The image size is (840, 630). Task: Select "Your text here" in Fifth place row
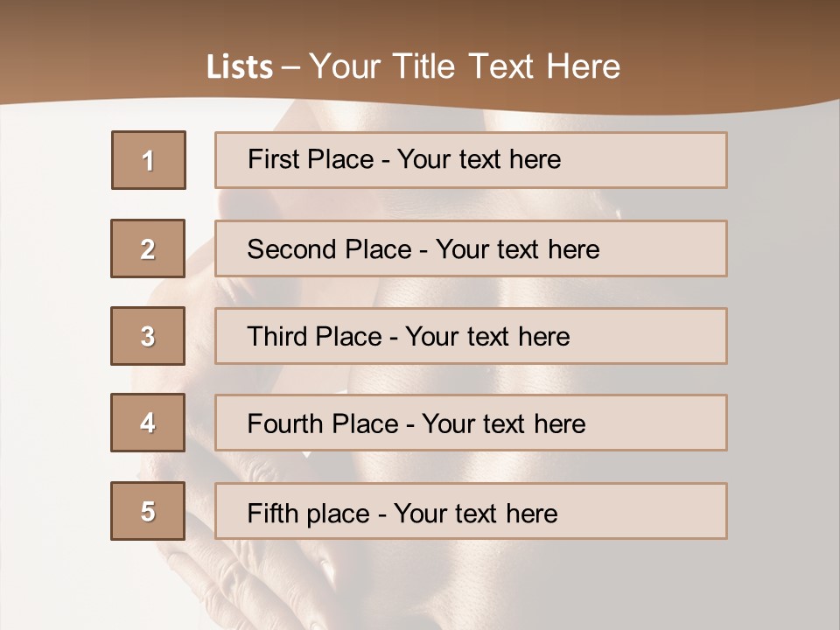pyautogui.click(x=475, y=513)
